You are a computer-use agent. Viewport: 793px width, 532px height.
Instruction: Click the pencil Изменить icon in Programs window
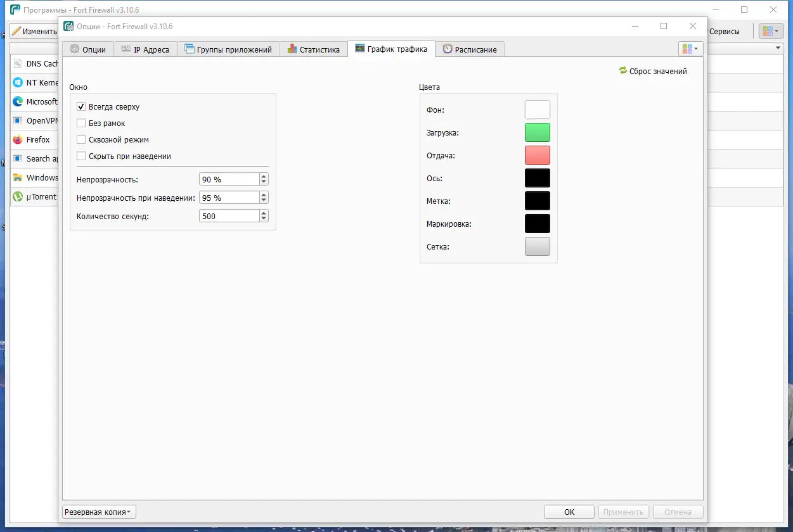tap(16, 31)
